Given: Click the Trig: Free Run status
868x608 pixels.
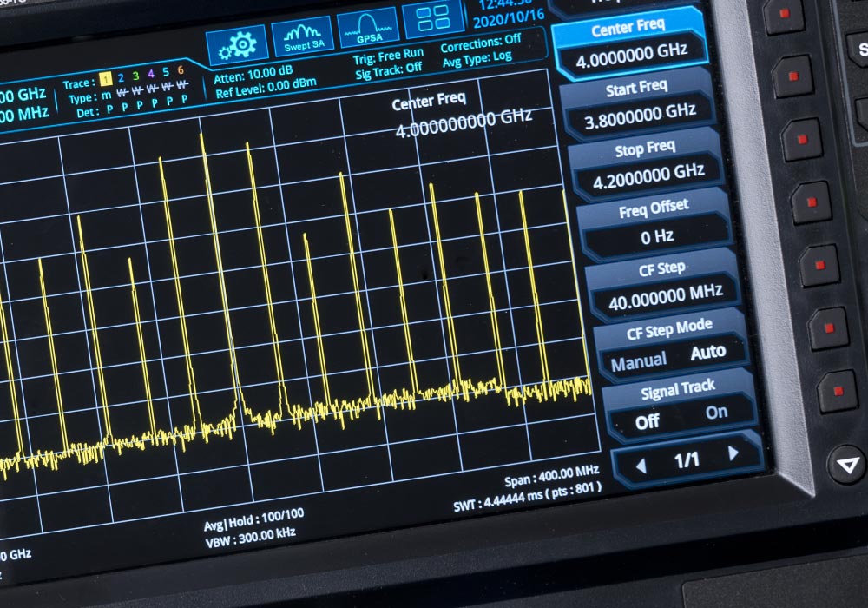Looking at the screenshot, I should click(388, 56).
